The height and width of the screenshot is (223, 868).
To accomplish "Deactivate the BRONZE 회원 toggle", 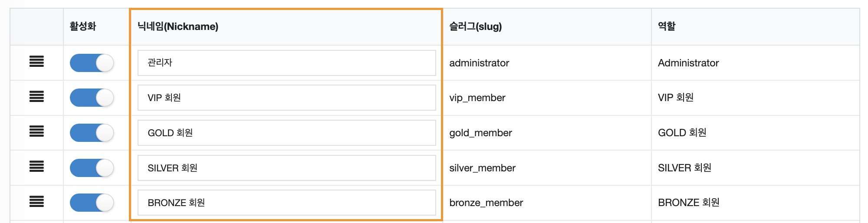I will 92,203.
